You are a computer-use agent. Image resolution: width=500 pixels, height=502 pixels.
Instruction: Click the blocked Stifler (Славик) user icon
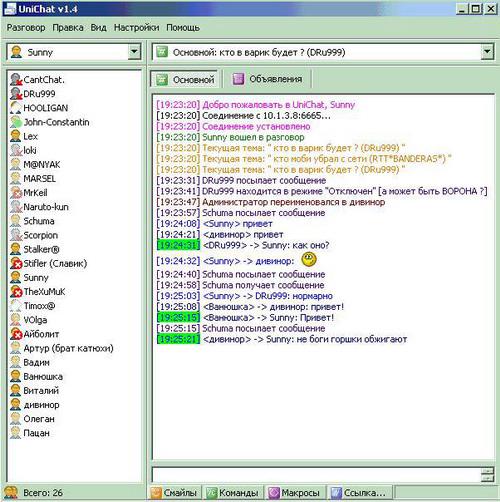(16, 263)
